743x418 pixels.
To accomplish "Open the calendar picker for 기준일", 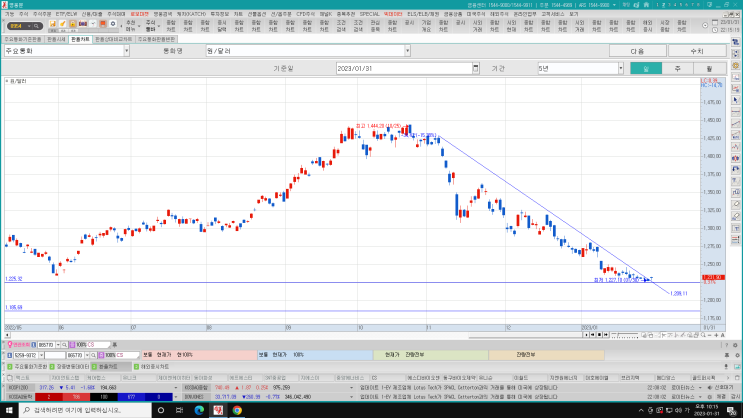I will pos(475,69).
